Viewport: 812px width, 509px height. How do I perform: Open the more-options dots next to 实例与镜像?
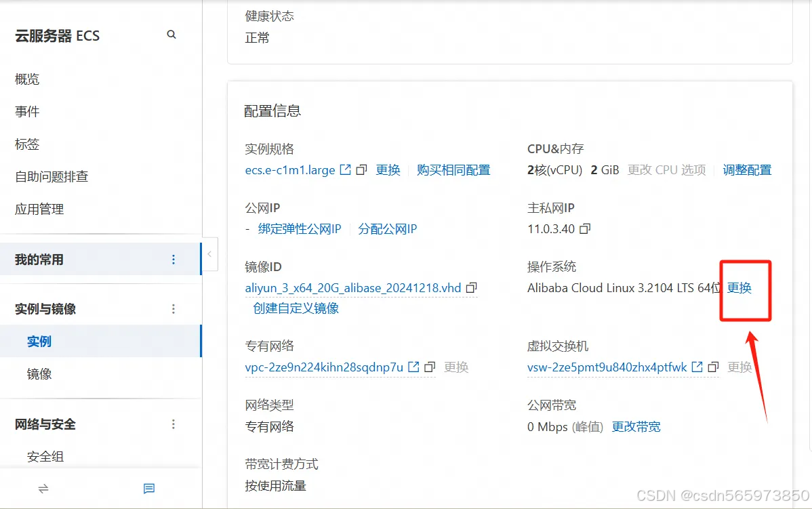(174, 309)
